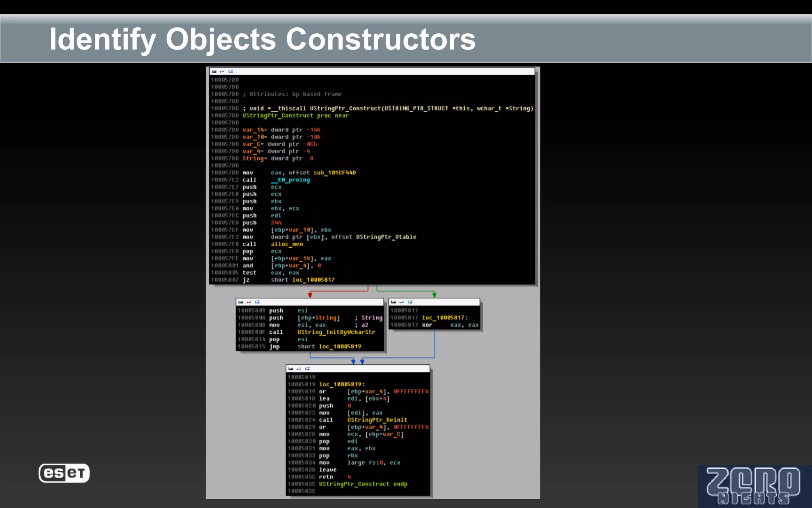Click the 'push edi' instruction at 100057EC
The width and height of the screenshot is (812, 508).
[x=262, y=216]
